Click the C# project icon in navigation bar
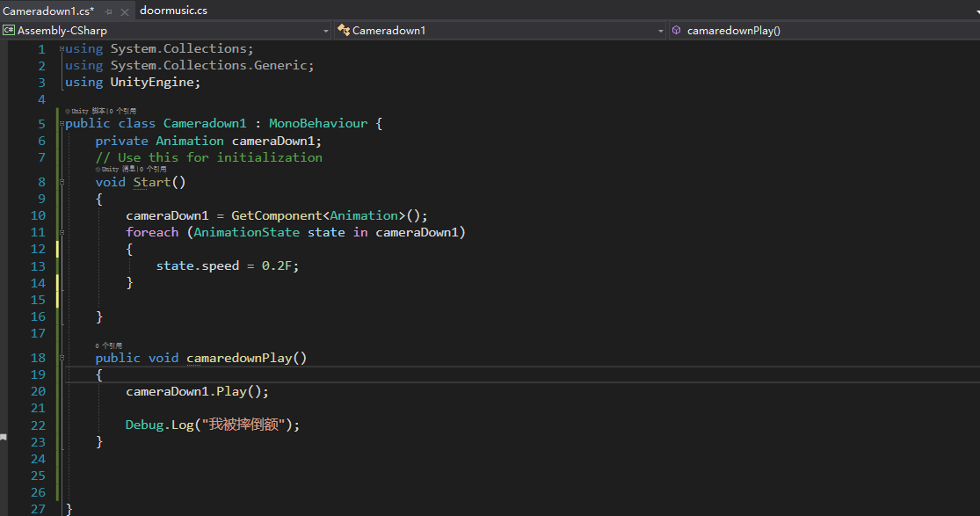Viewport: 980px width, 516px height. tap(9, 30)
